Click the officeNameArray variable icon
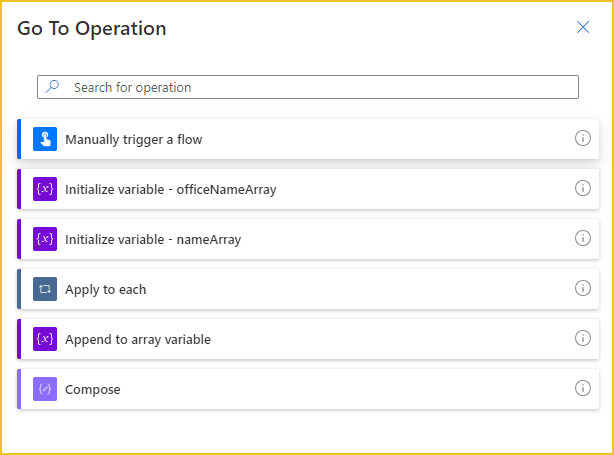This screenshot has height=455, width=614. [x=45, y=189]
